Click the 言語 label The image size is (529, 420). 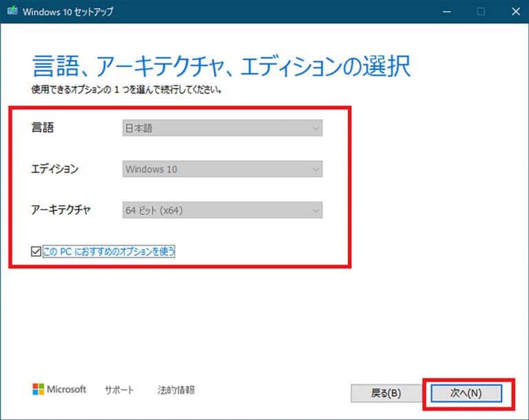(x=43, y=127)
